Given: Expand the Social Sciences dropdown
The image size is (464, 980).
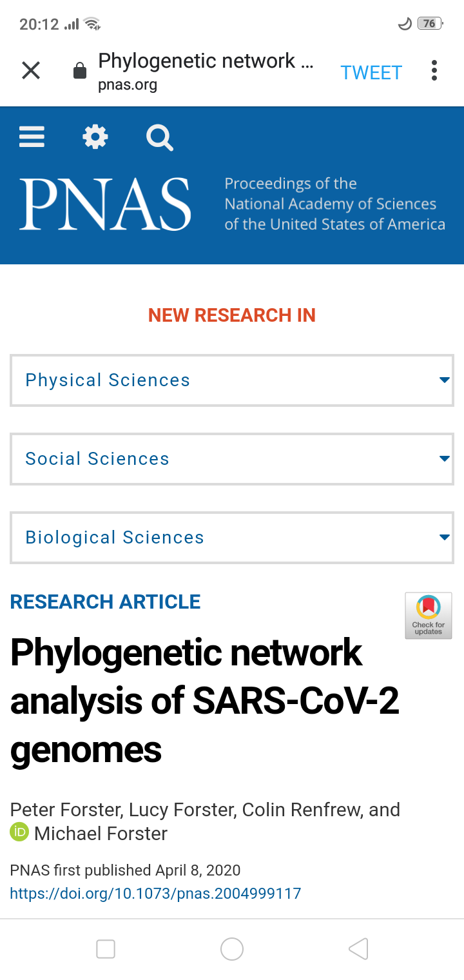Looking at the screenshot, I should [x=232, y=459].
